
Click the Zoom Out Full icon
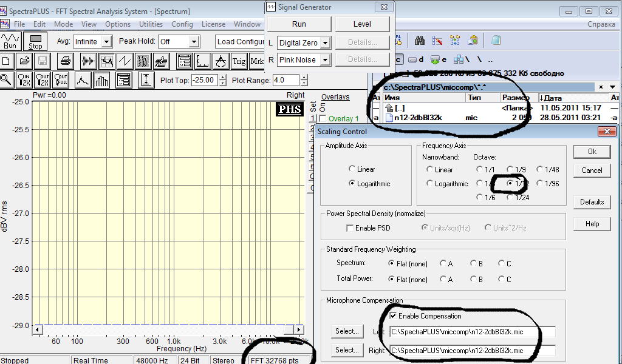61,80
